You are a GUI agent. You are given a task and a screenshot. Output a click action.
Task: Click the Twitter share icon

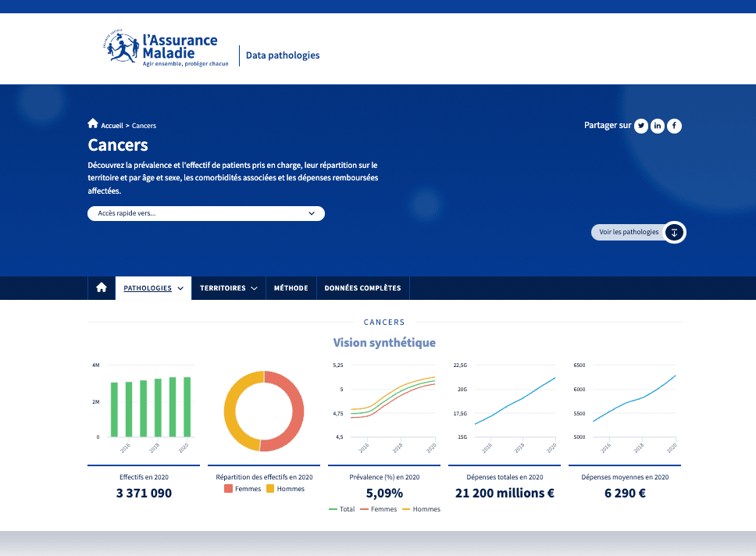(x=641, y=126)
